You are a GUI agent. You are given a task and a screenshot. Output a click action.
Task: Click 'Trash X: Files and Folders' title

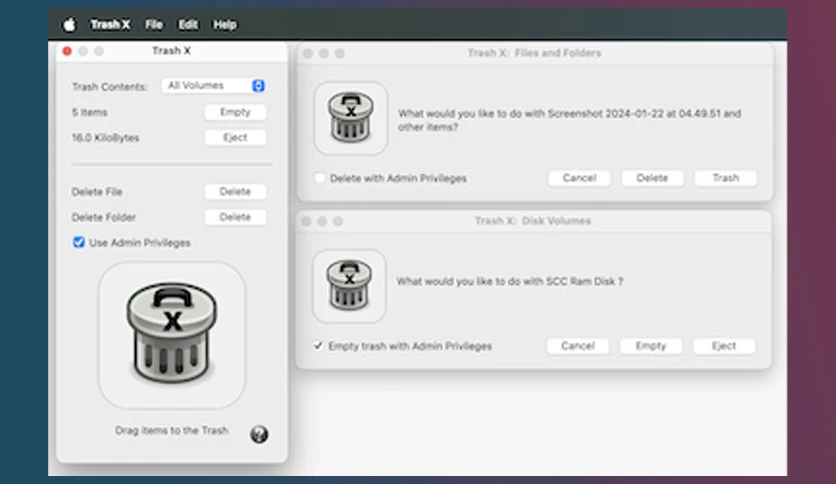tap(534, 53)
